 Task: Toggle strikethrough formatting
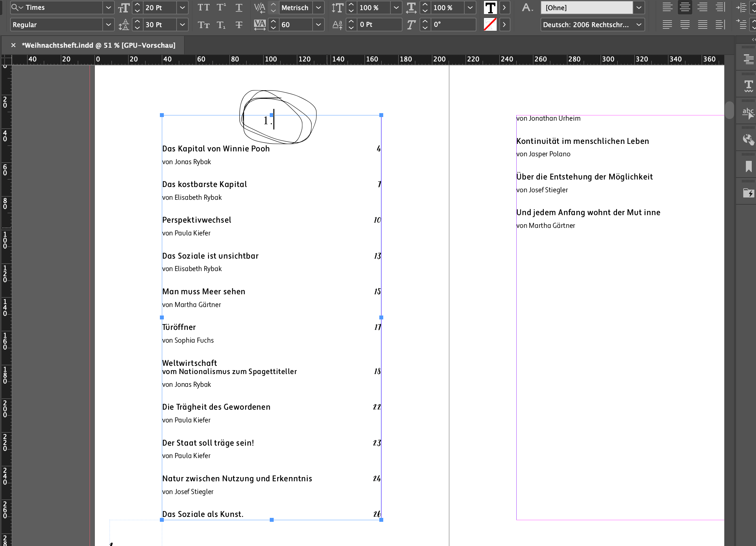click(x=239, y=24)
